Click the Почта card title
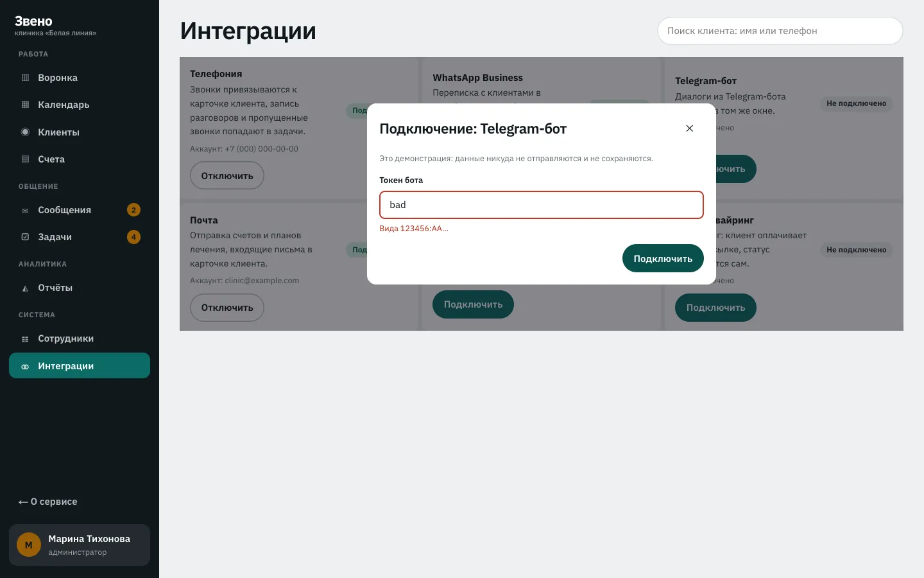The width and height of the screenshot is (924, 578). (204, 220)
